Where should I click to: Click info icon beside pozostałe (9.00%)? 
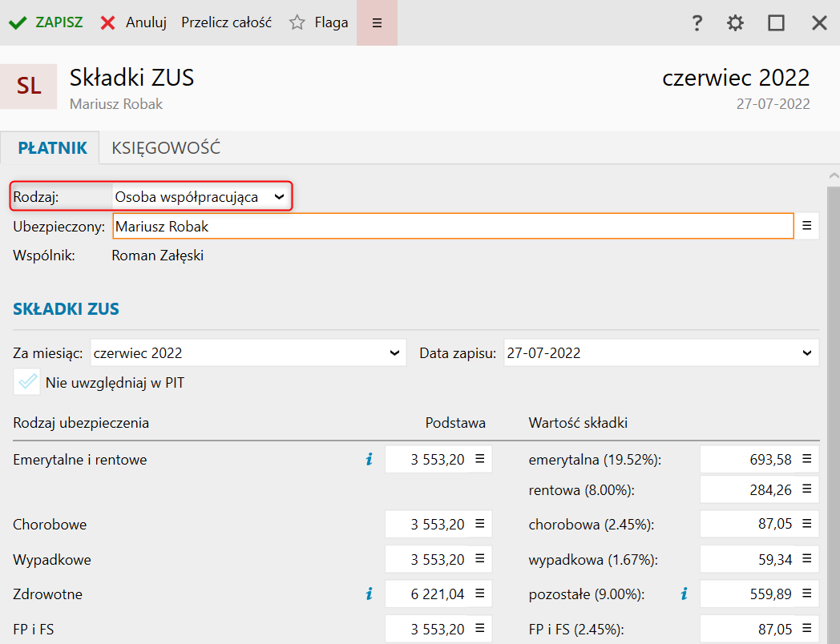pyautogui.click(x=684, y=594)
